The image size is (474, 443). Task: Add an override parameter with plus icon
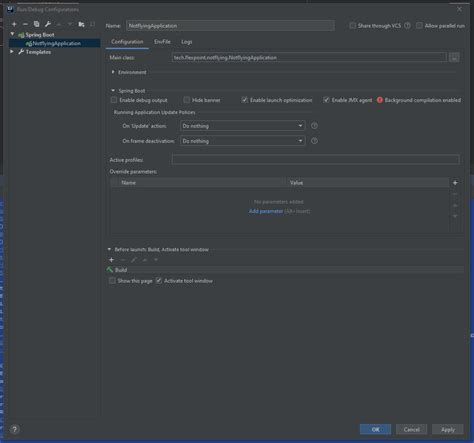pyautogui.click(x=455, y=183)
